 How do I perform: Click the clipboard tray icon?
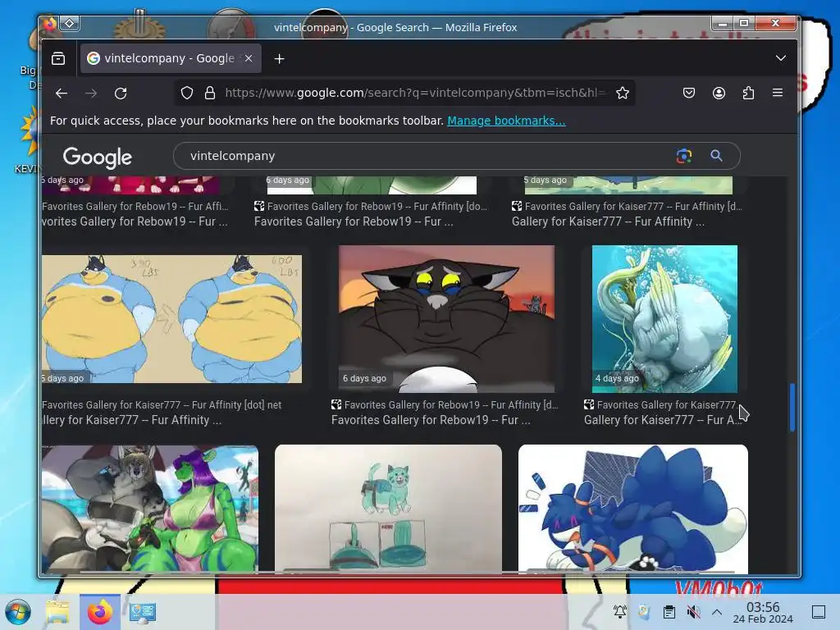669,611
